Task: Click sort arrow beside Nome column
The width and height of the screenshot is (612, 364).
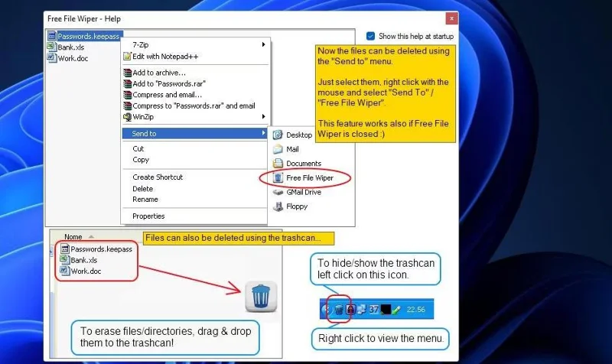Action: (91, 237)
